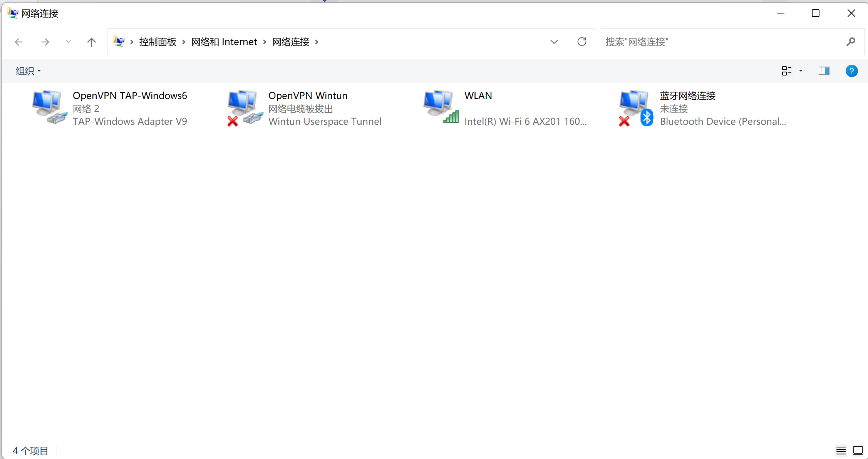
Task: Click the Wintun Userspace Tunnel text
Action: coord(325,122)
